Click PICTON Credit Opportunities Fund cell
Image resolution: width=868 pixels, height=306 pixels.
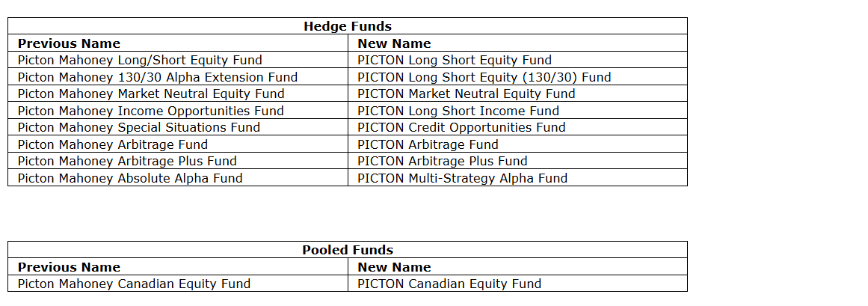tap(461, 127)
